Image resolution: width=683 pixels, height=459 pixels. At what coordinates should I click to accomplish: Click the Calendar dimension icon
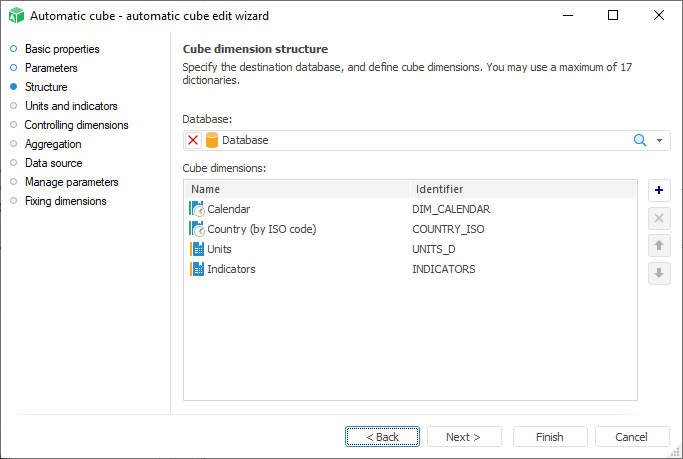coord(196,209)
